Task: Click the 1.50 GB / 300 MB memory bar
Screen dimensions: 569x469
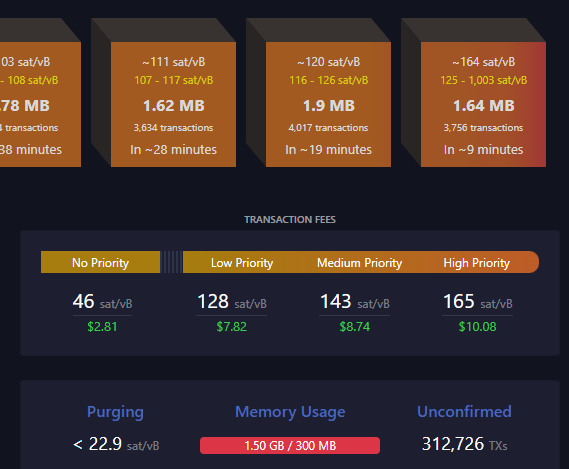Action: point(290,445)
